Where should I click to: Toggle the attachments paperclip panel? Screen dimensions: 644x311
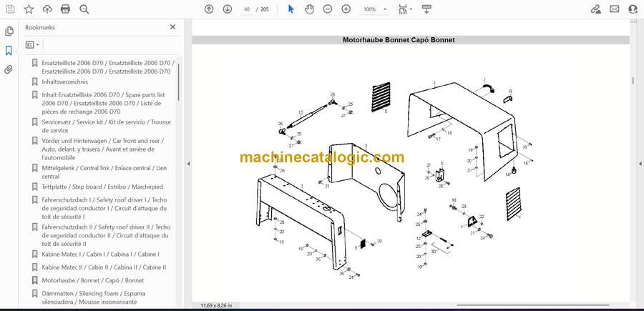point(9,69)
